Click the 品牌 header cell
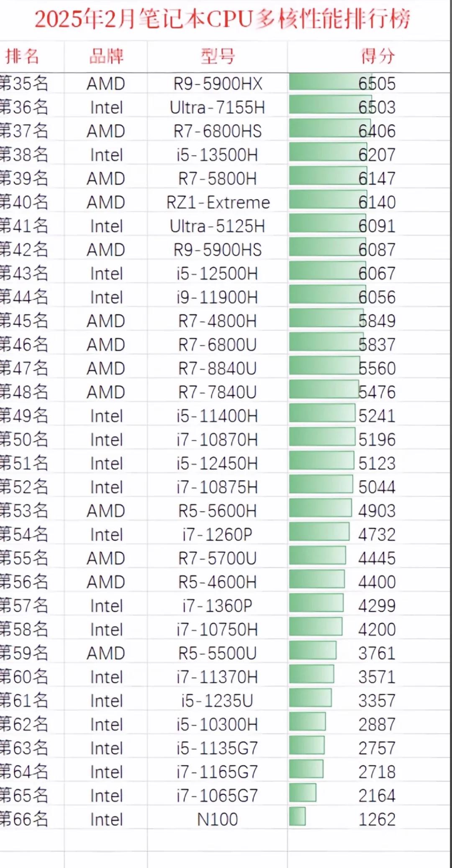This screenshot has width=452, height=868. (106, 56)
